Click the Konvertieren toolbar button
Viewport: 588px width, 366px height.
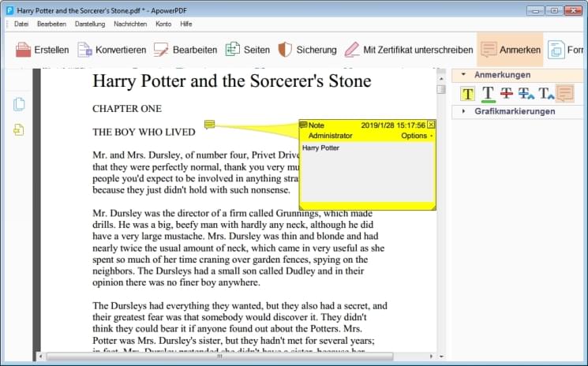111,50
